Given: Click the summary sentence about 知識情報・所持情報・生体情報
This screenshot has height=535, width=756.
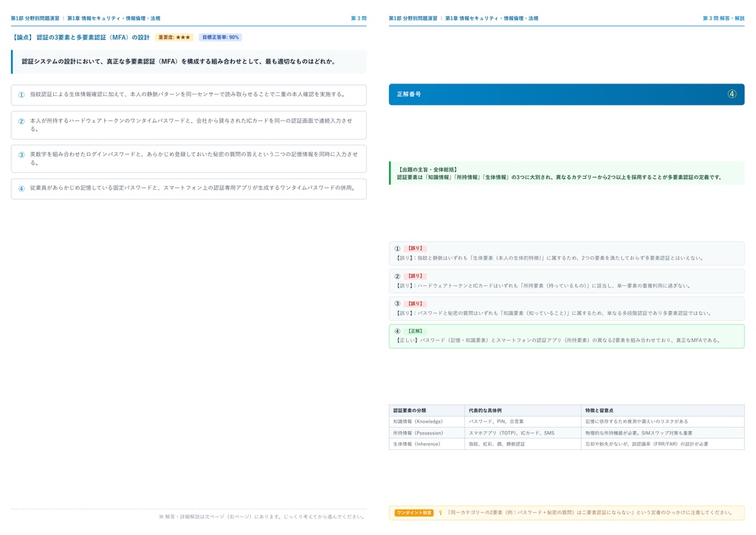Looking at the screenshot, I should pos(560,177).
